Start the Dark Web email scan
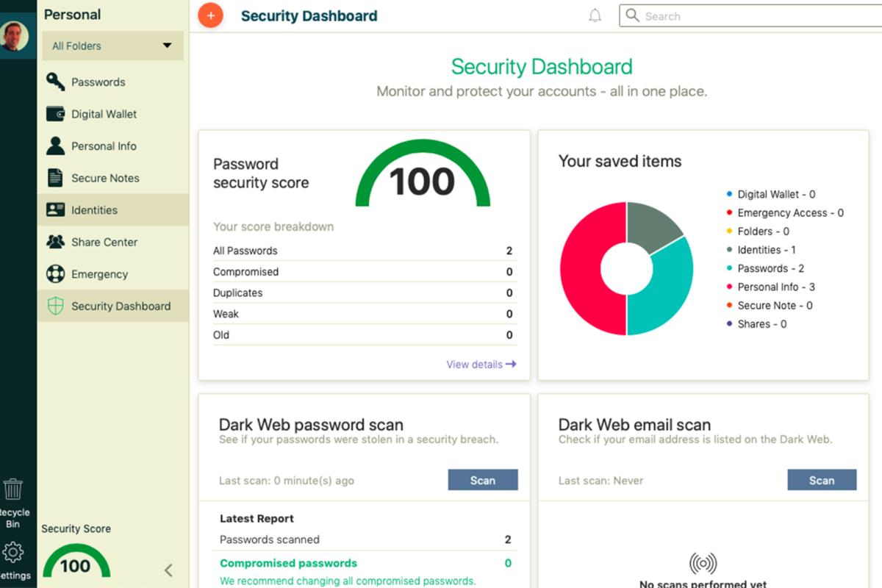The height and width of the screenshot is (588, 882). pyautogui.click(x=822, y=480)
